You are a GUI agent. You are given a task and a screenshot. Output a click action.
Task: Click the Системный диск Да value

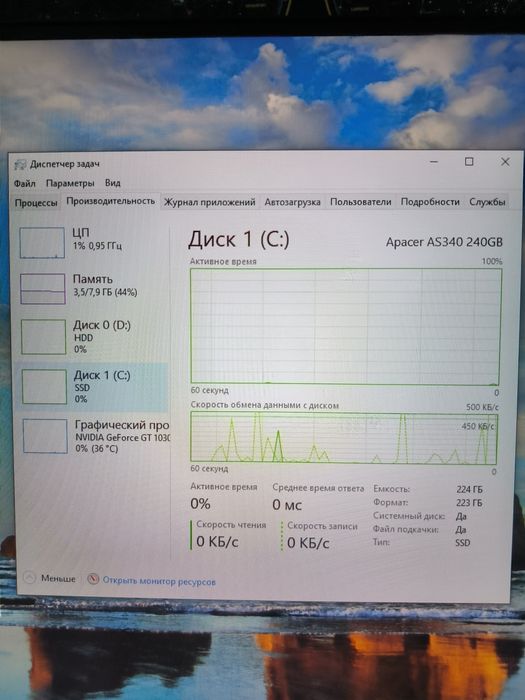point(461,516)
